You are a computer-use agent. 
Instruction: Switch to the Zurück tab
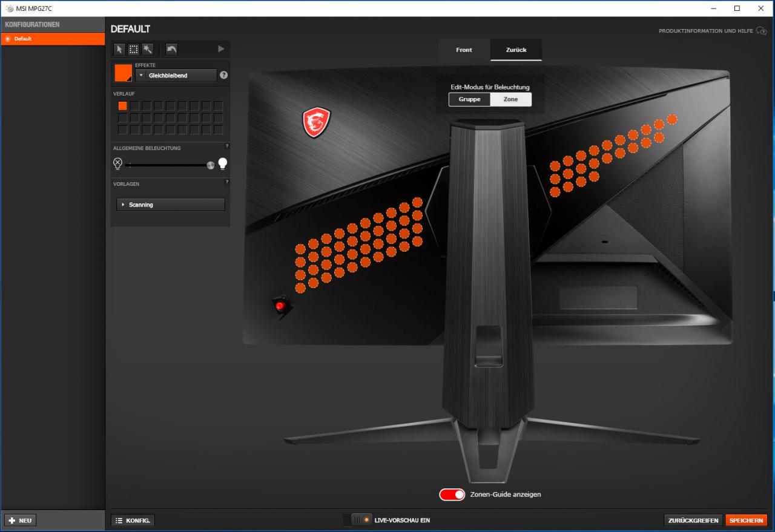516,50
